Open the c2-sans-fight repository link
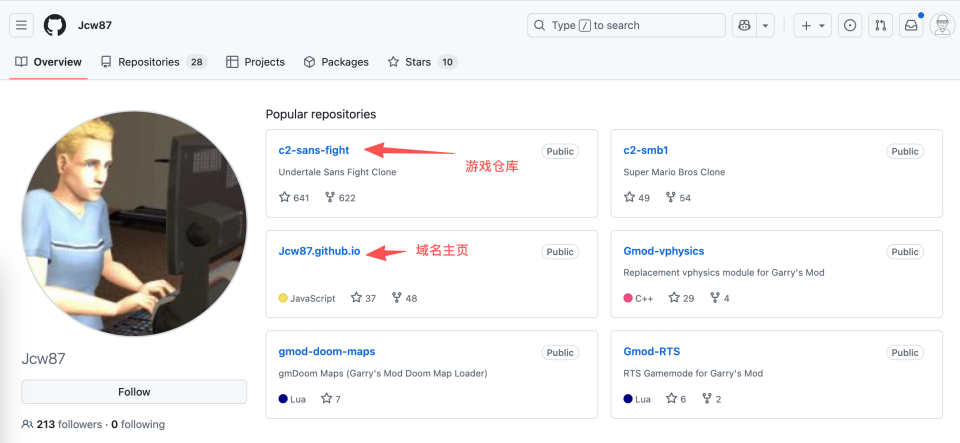This screenshot has width=960, height=443. pyautogui.click(x=314, y=151)
